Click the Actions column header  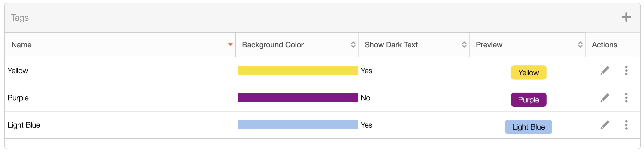[x=604, y=45]
